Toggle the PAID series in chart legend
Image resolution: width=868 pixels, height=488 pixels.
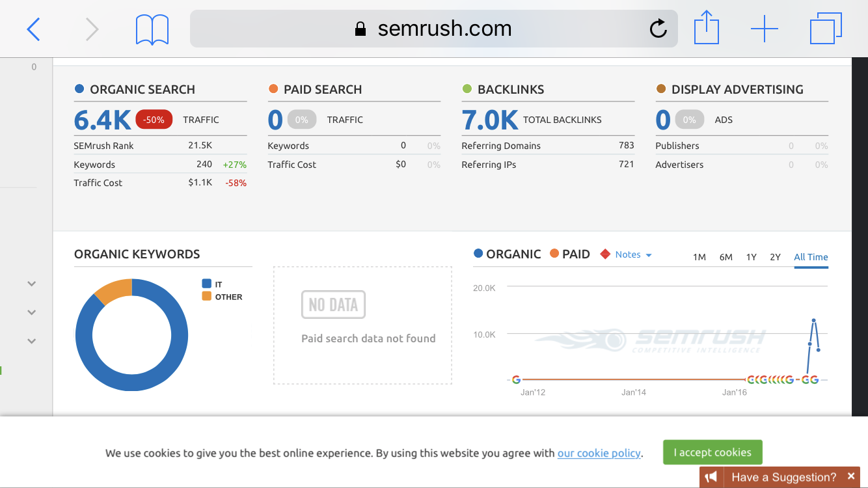(x=570, y=254)
